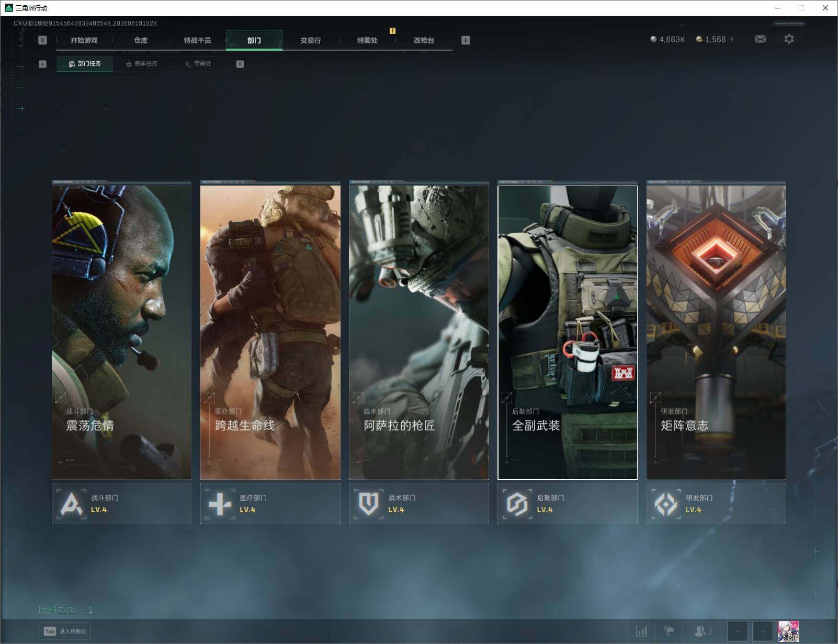Click the 1,566 gold currency icon

point(699,39)
